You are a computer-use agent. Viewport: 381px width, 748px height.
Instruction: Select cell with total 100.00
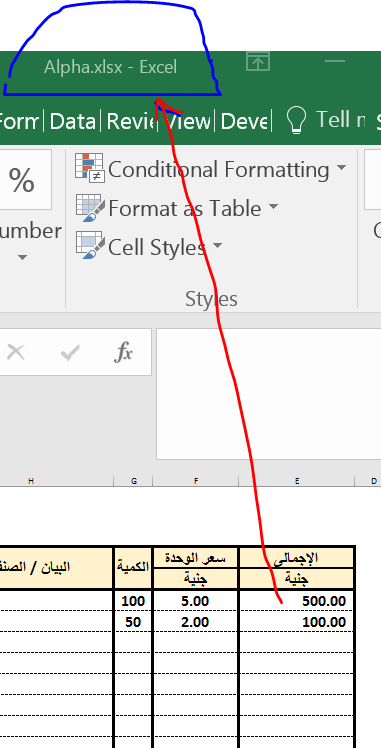tap(297, 622)
